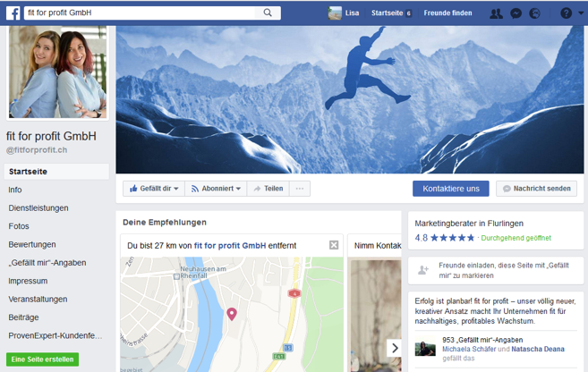Open the Impressum tab
Viewport: 588px width, 372px height.
point(28,281)
